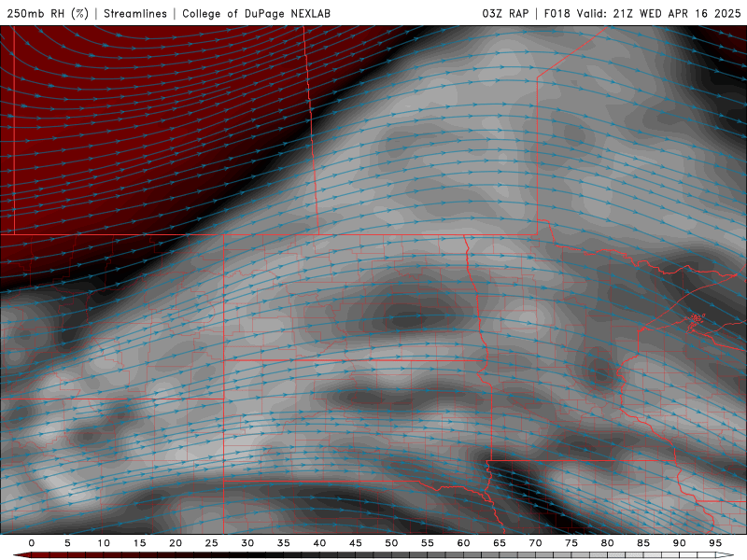Click the '95' colorbar label

tap(715, 543)
